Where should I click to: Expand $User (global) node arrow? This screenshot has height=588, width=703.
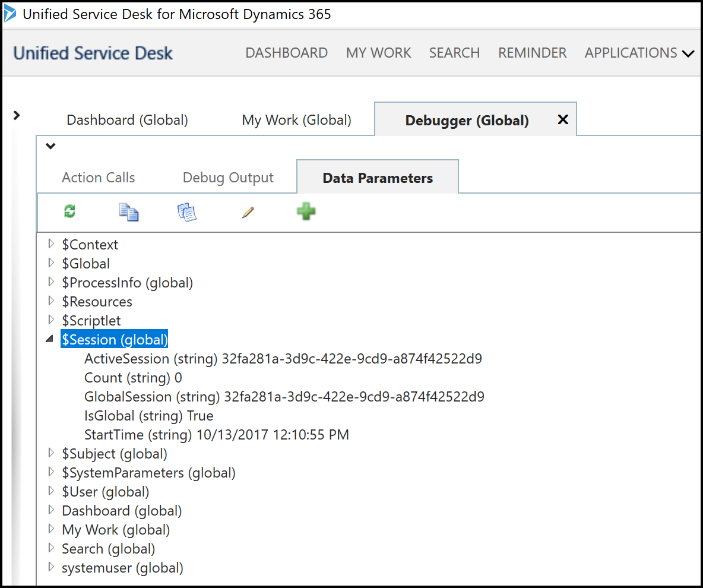[x=51, y=491]
